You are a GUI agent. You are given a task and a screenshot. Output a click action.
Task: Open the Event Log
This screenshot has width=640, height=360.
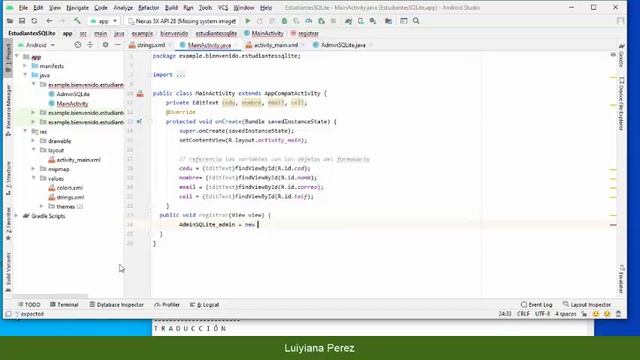tap(537, 304)
